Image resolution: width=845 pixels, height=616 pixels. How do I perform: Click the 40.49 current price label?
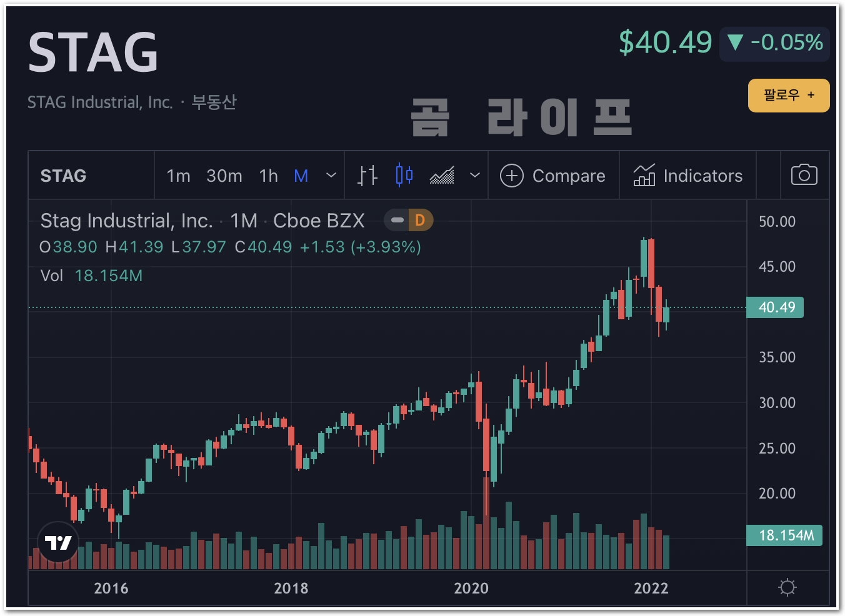(775, 307)
